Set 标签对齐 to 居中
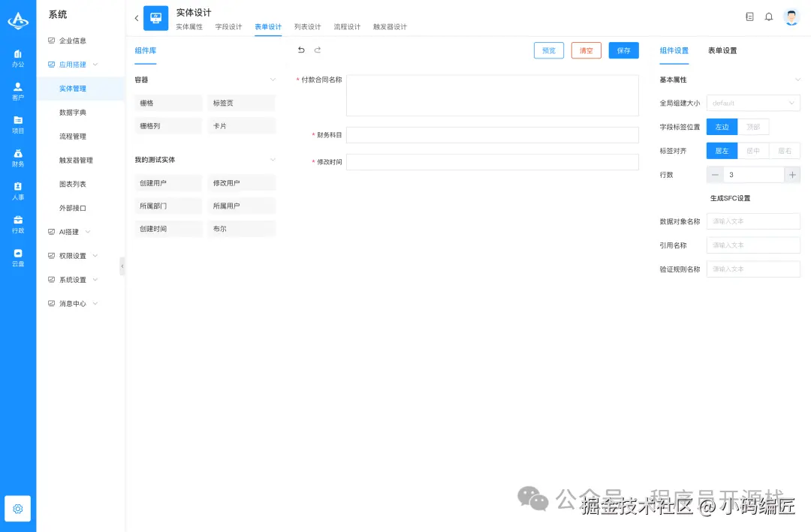 click(752, 150)
